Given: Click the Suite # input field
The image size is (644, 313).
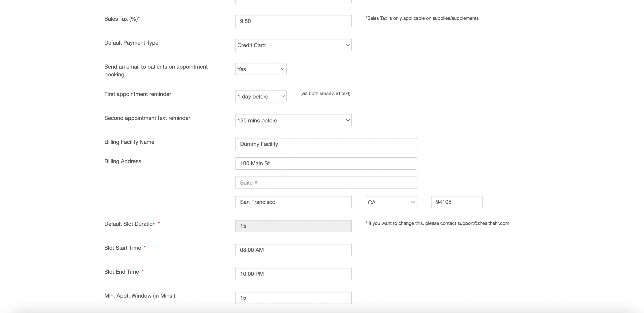Looking at the screenshot, I should coord(326,183).
